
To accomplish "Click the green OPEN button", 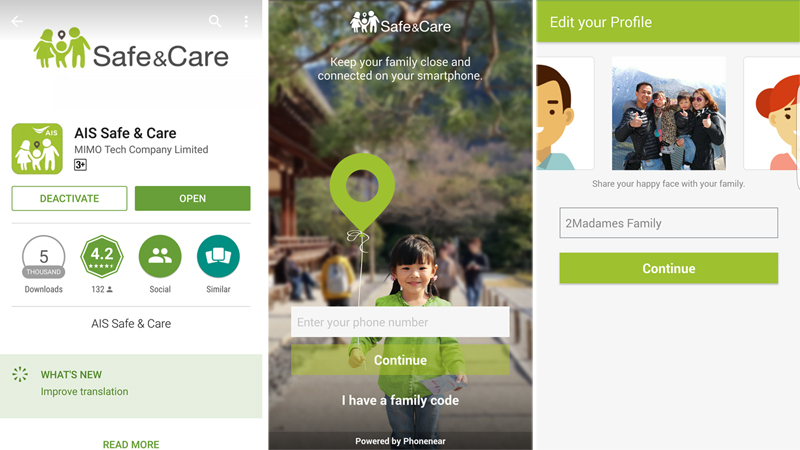I will (192, 198).
